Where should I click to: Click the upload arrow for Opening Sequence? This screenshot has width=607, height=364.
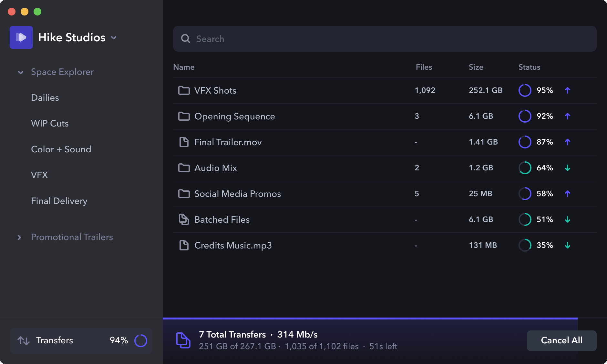point(568,116)
